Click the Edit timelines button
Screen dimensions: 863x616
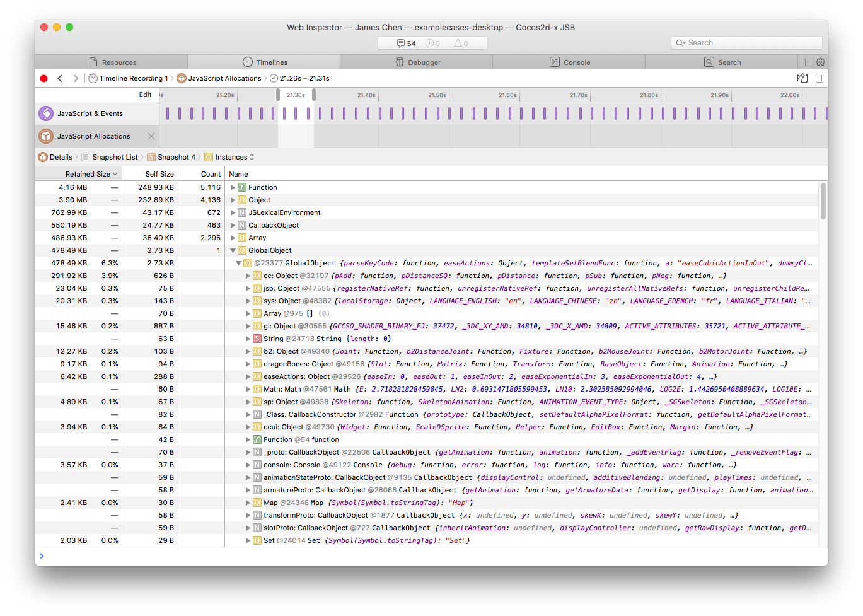tap(145, 95)
